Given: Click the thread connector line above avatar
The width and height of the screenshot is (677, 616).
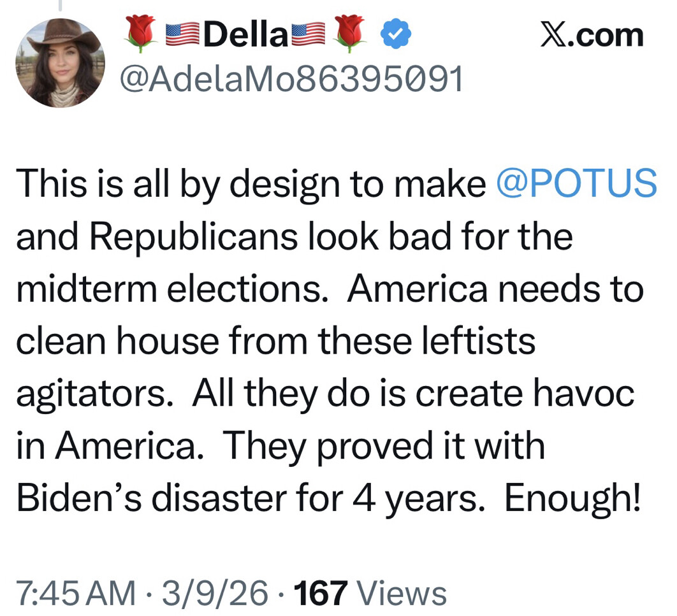Looking at the screenshot, I should 60,6.
